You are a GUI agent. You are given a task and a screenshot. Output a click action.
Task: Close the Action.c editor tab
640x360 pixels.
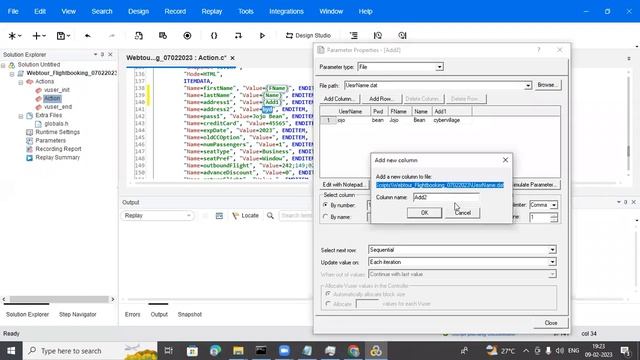[232, 58]
